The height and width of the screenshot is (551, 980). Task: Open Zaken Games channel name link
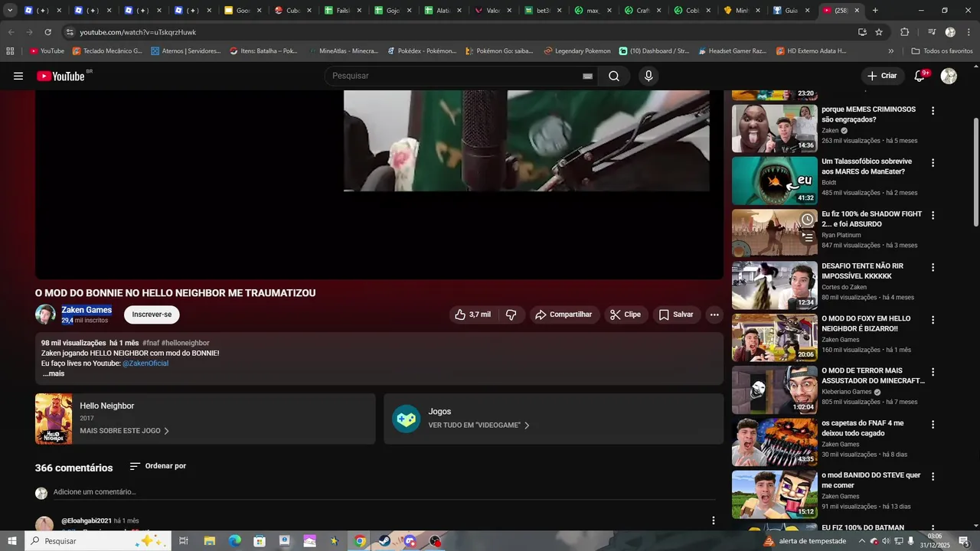[87, 310]
